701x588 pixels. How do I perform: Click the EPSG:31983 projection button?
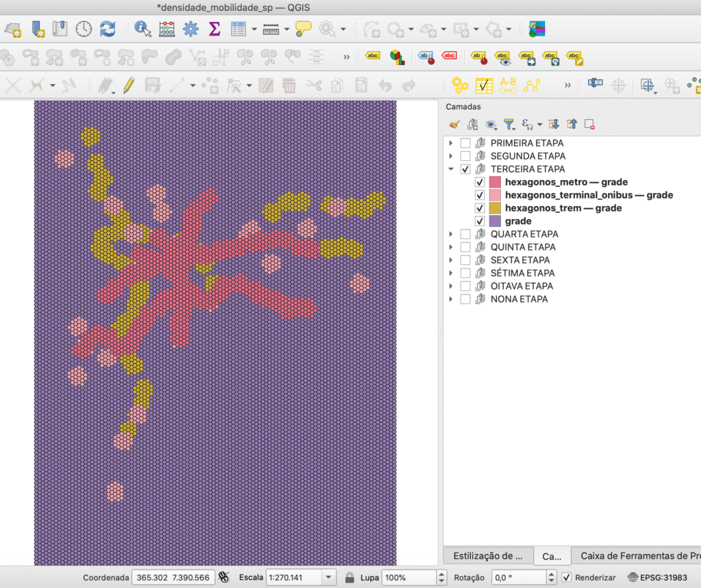tap(658, 577)
